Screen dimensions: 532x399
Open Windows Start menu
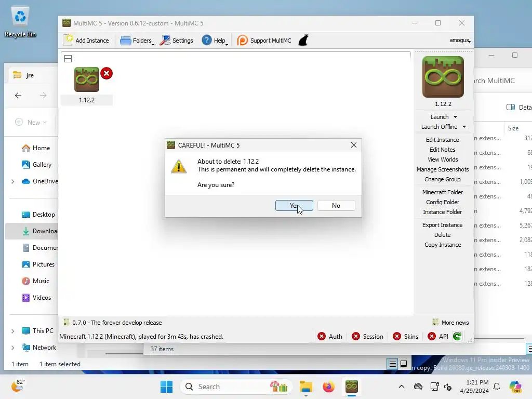coord(166,387)
